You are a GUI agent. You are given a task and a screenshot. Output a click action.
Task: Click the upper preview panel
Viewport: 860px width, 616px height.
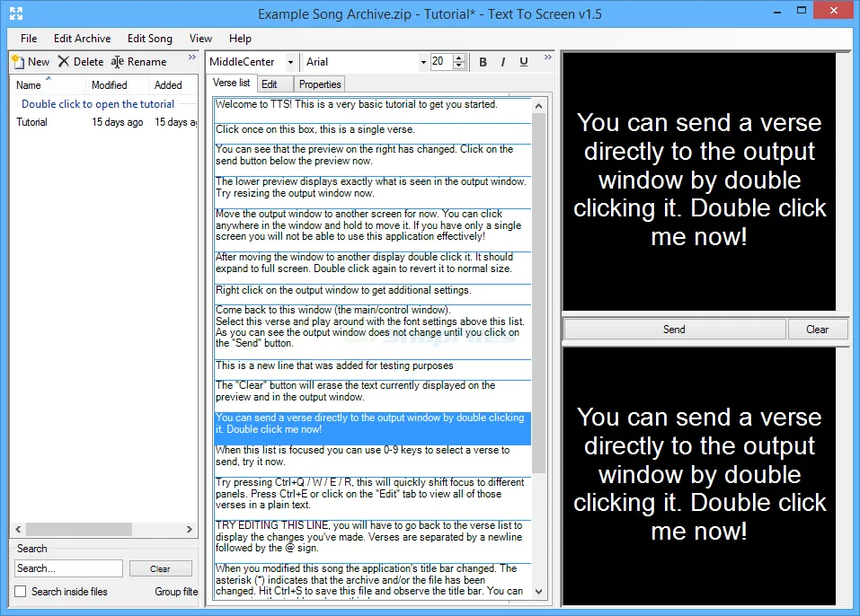point(699,182)
